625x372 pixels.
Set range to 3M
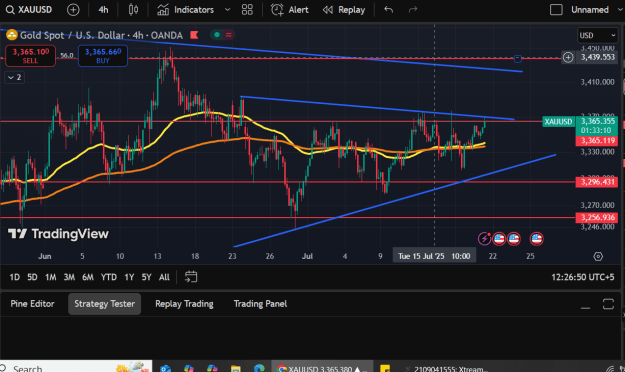pyautogui.click(x=69, y=277)
